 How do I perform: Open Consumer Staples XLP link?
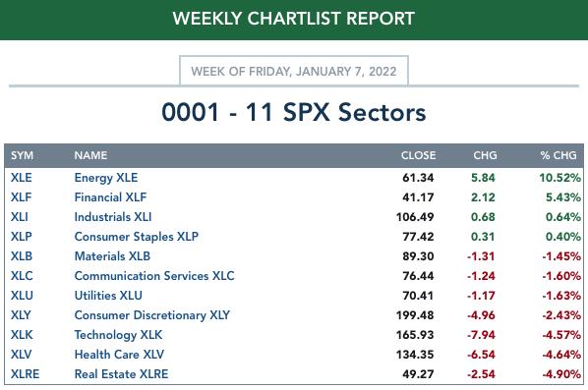(137, 237)
